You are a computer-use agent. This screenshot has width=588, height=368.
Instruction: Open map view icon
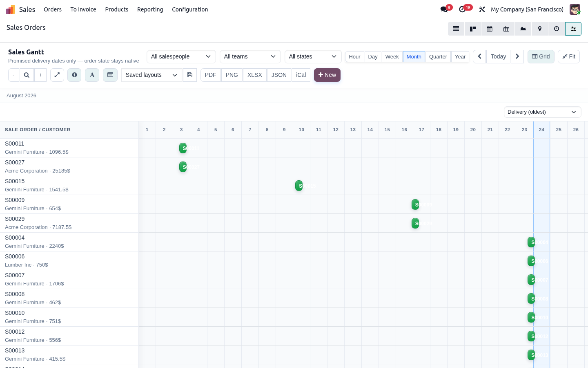click(540, 29)
